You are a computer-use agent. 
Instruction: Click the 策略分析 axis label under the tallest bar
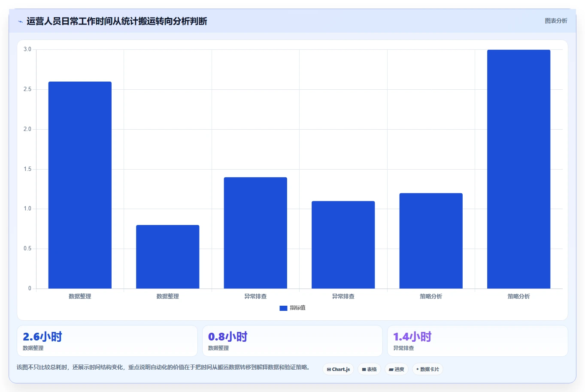click(x=518, y=296)
